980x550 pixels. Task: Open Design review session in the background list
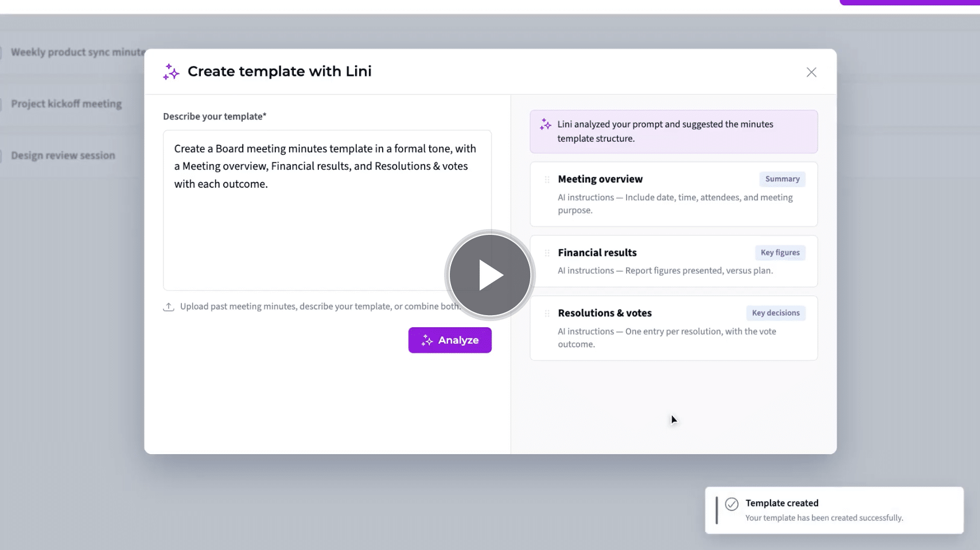tap(63, 156)
